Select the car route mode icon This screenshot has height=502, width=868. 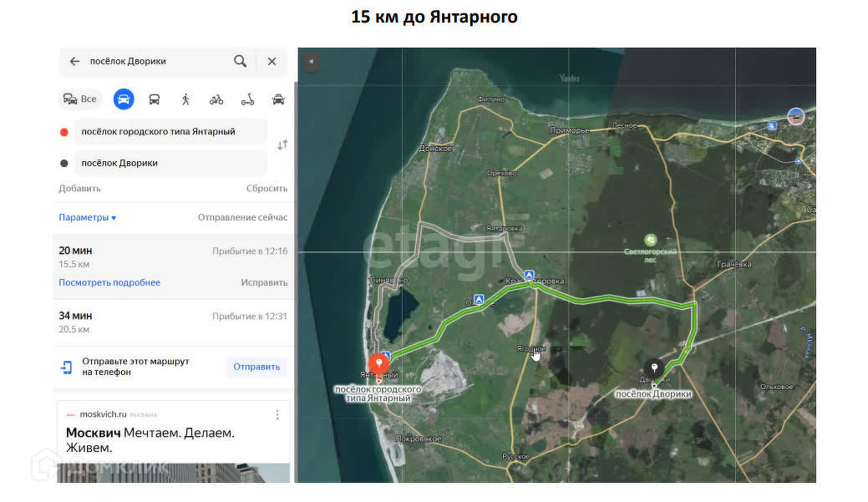point(124,99)
